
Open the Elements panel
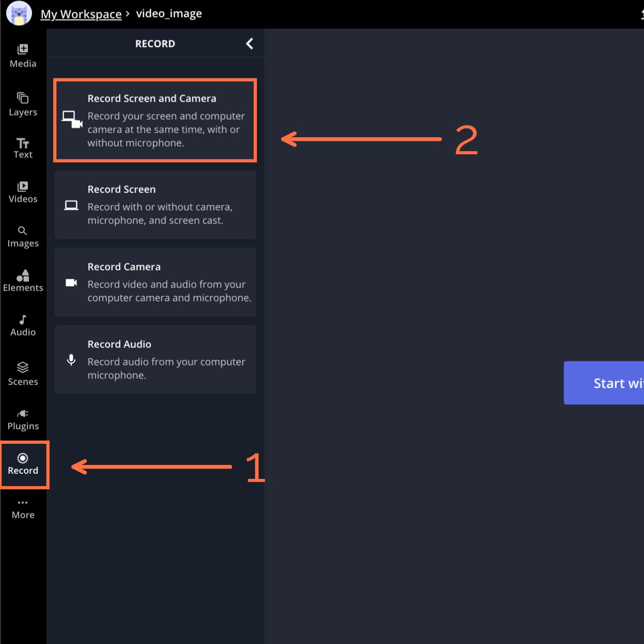point(23,281)
